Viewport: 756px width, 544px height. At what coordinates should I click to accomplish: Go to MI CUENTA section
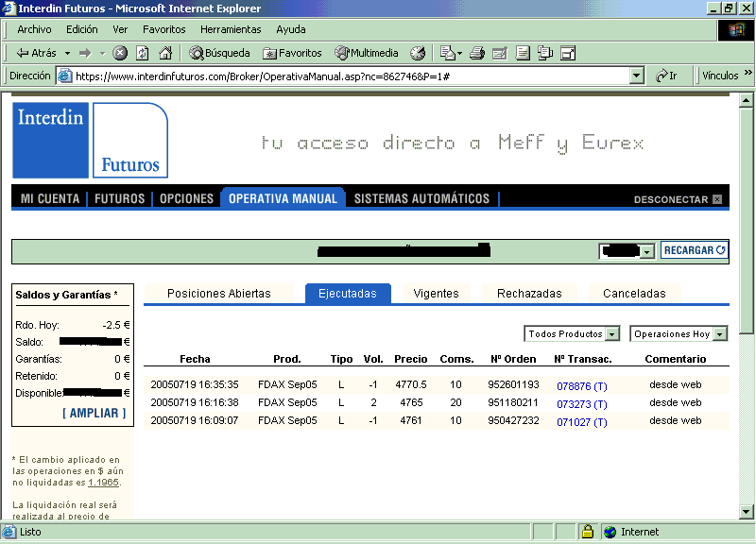[50, 198]
